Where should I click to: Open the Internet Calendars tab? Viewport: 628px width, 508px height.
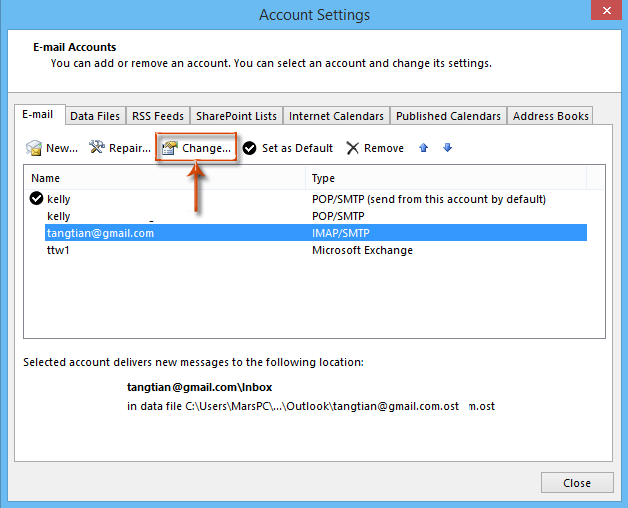[336, 116]
